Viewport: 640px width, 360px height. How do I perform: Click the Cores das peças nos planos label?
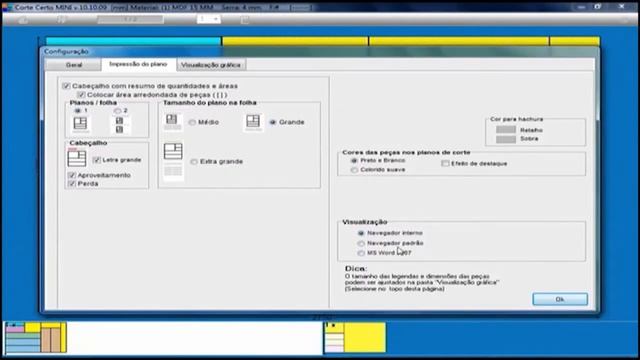click(x=406, y=152)
